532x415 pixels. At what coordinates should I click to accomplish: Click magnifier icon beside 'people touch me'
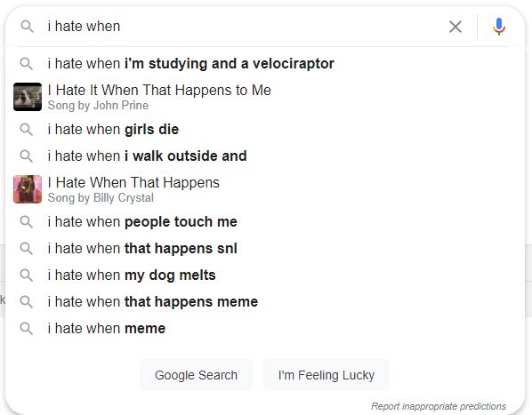[x=27, y=222]
